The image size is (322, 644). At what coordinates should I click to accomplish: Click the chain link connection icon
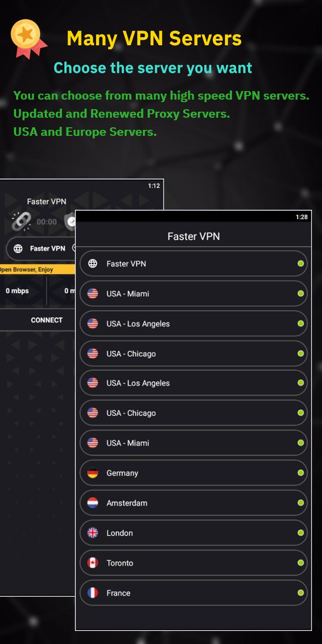tap(21, 221)
